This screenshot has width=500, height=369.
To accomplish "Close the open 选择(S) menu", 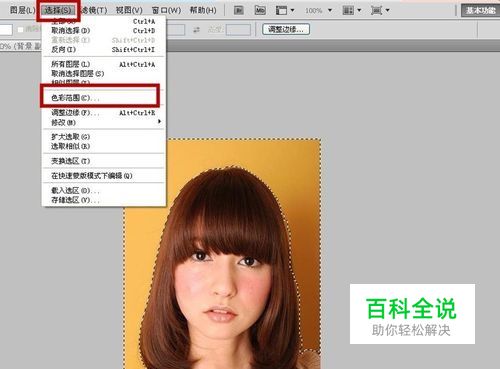I will click(58, 10).
